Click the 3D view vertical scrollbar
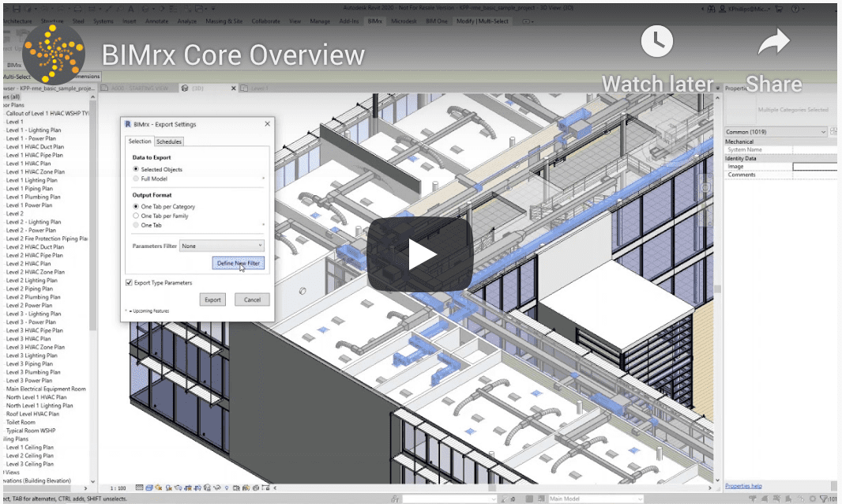Viewport: 842px width, 504px height. 717,289
